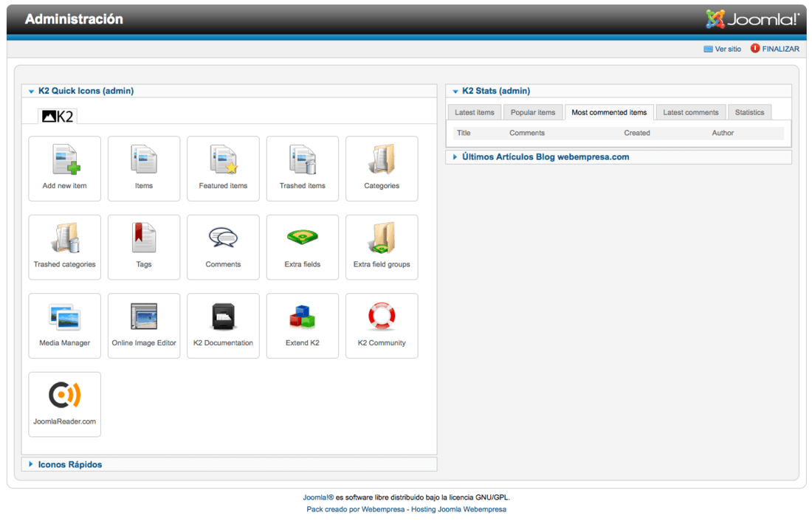Click the Joomla! logo
Image resolution: width=812 pixels, height=521 pixels.
[752, 19]
